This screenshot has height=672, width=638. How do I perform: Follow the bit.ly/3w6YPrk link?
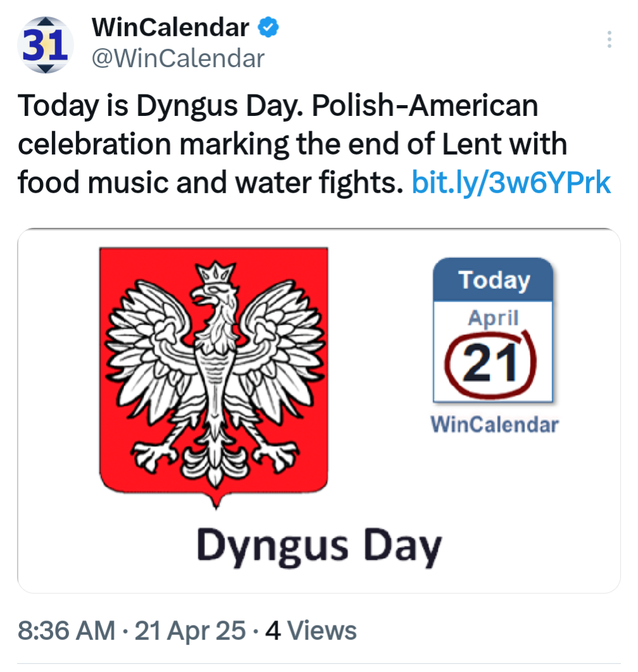click(511, 182)
